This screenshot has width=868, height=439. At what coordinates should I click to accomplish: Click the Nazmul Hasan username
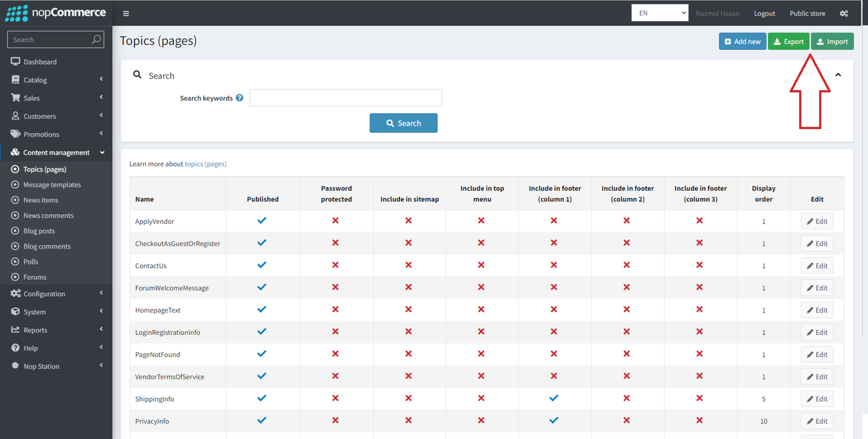(x=717, y=14)
